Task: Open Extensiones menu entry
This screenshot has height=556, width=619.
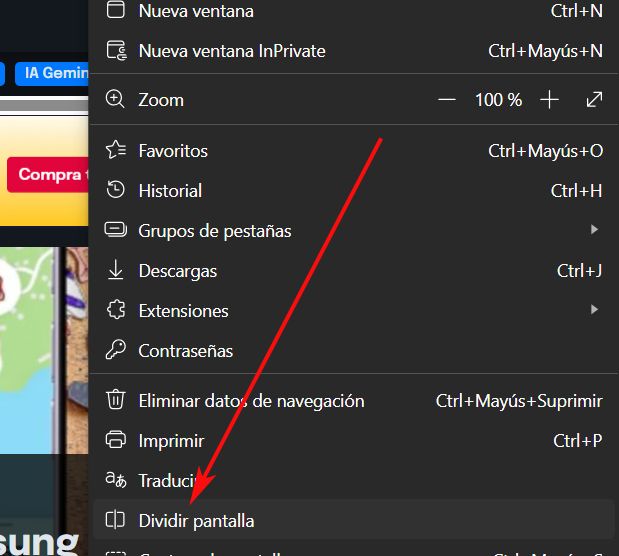Action: click(354, 311)
